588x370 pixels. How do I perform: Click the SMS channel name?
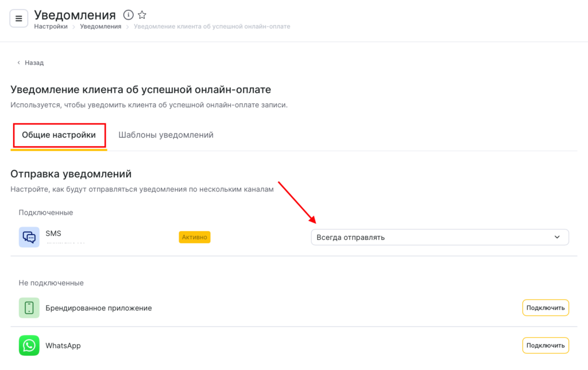(x=53, y=233)
